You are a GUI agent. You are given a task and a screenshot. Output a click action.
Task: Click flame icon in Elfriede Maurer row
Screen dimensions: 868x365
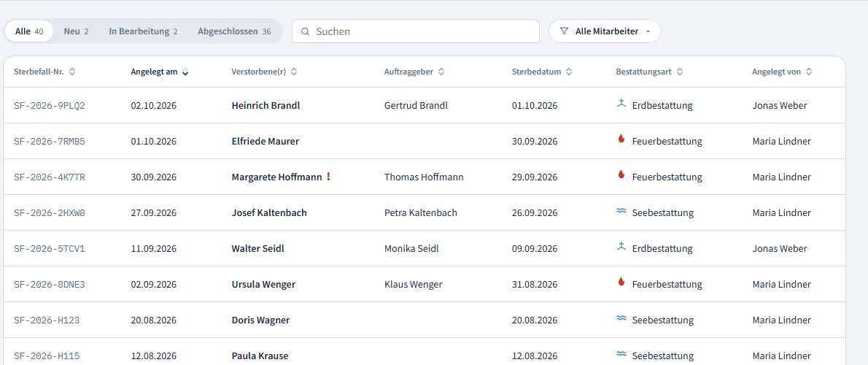[621, 139]
